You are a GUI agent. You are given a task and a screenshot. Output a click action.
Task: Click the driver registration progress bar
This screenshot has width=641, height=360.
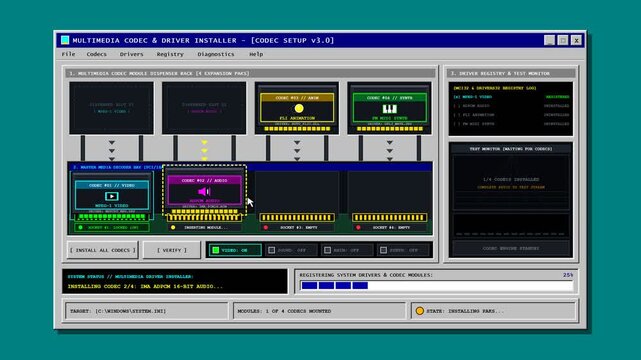[436, 286]
